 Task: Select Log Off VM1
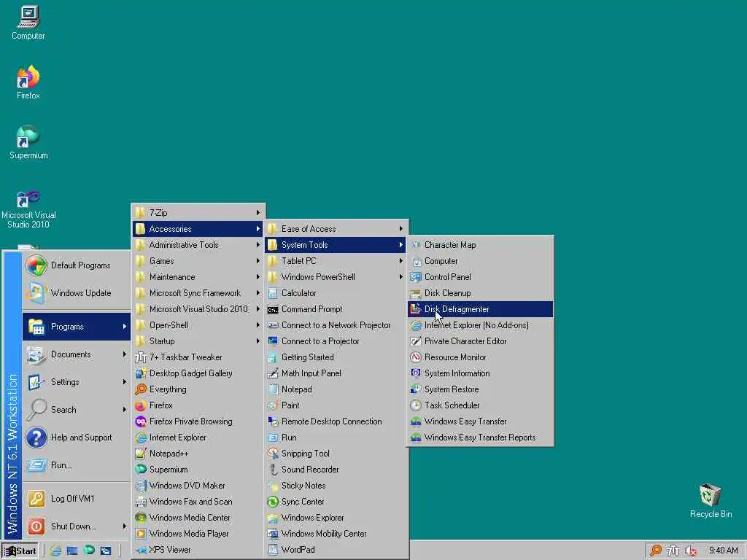click(76, 499)
